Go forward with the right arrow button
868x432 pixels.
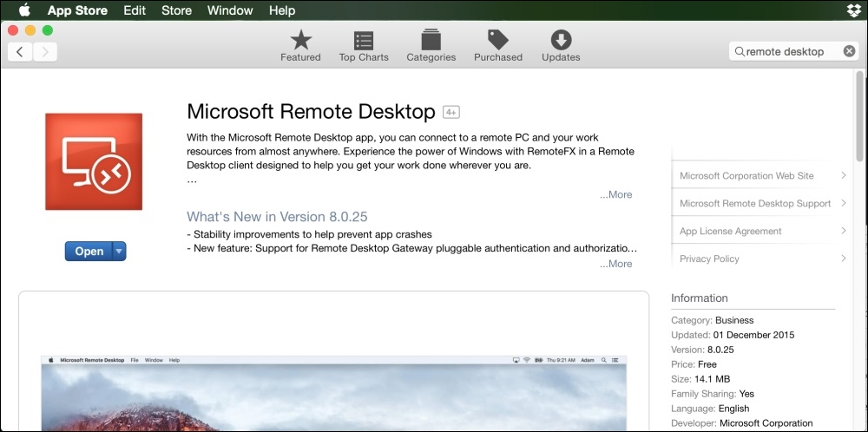45,52
